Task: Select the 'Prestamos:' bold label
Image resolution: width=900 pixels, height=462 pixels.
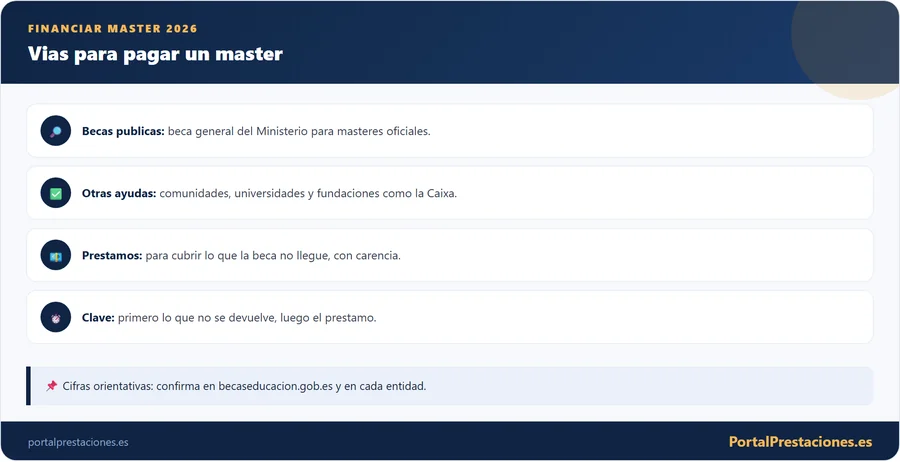Action: (112, 255)
